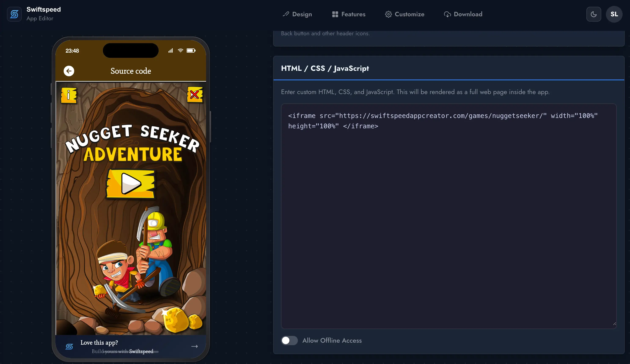The width and height of the screenshot is (630, 364).
Task: Toggle dark mode with the moon icon
Action: click(594, 14)
